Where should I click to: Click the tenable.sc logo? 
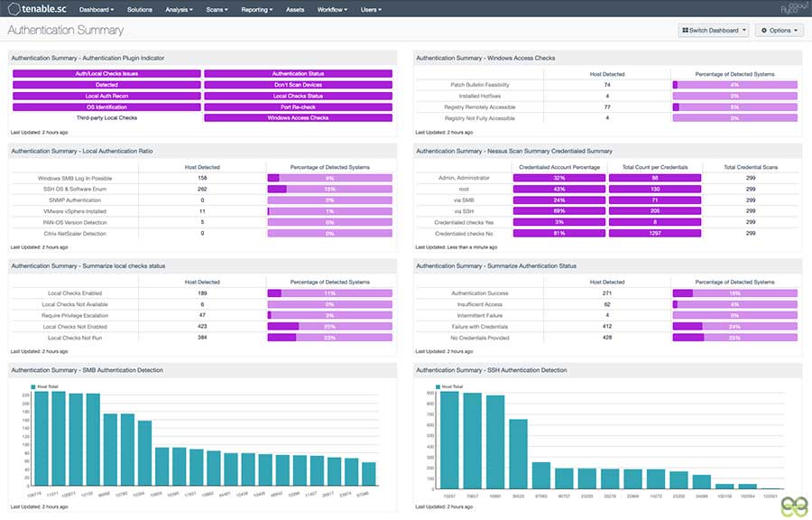tap(36, 10)
